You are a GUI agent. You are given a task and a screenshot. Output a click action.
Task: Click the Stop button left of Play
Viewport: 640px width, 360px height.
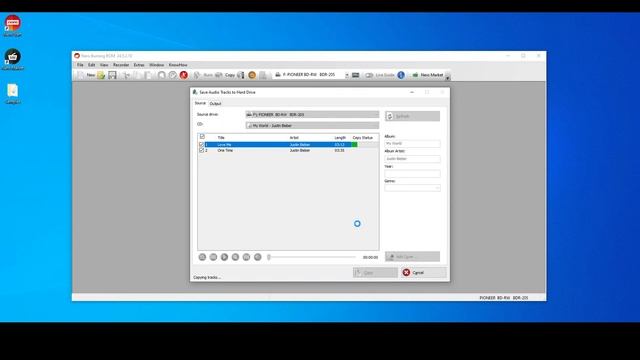point(213,257)
